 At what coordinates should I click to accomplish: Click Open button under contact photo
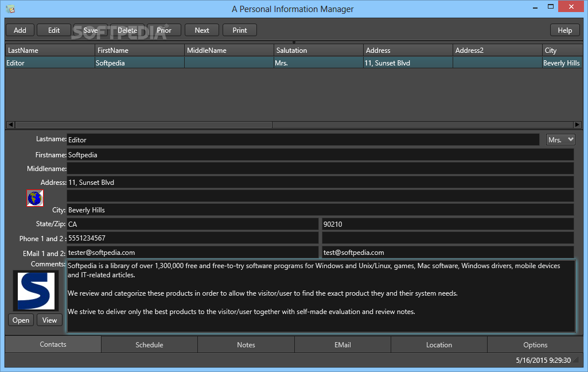click(x=21, y=320)
